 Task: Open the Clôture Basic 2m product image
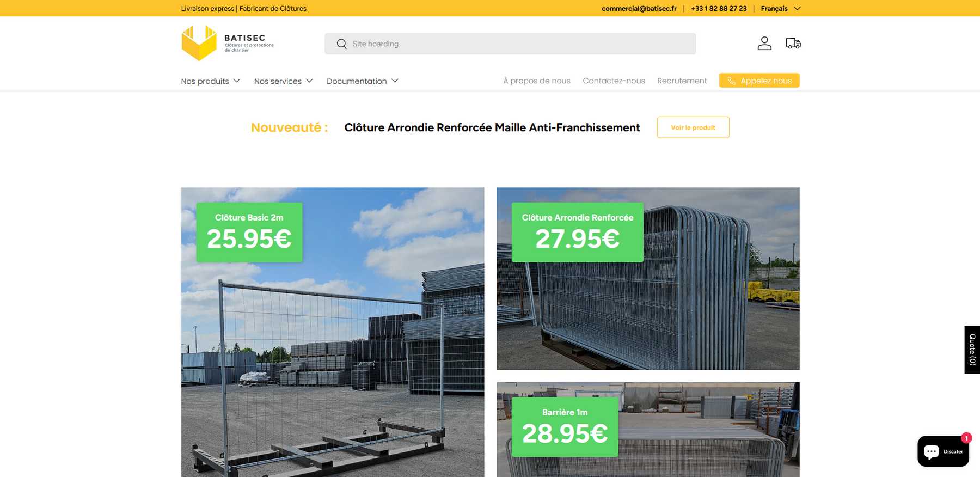pos(332,354)
